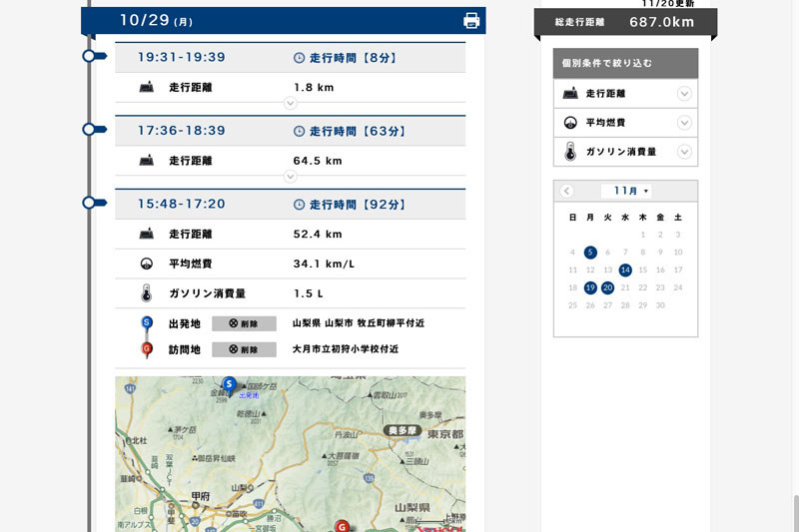This screenshot has height=532, width=799.
Task: Click the 1.5 L gasoline consumption value
Action: (x=309, y=293)
